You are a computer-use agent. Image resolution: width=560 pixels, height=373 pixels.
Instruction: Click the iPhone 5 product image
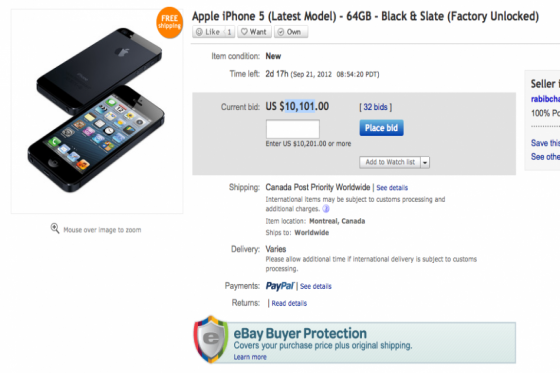click(97, 111)
